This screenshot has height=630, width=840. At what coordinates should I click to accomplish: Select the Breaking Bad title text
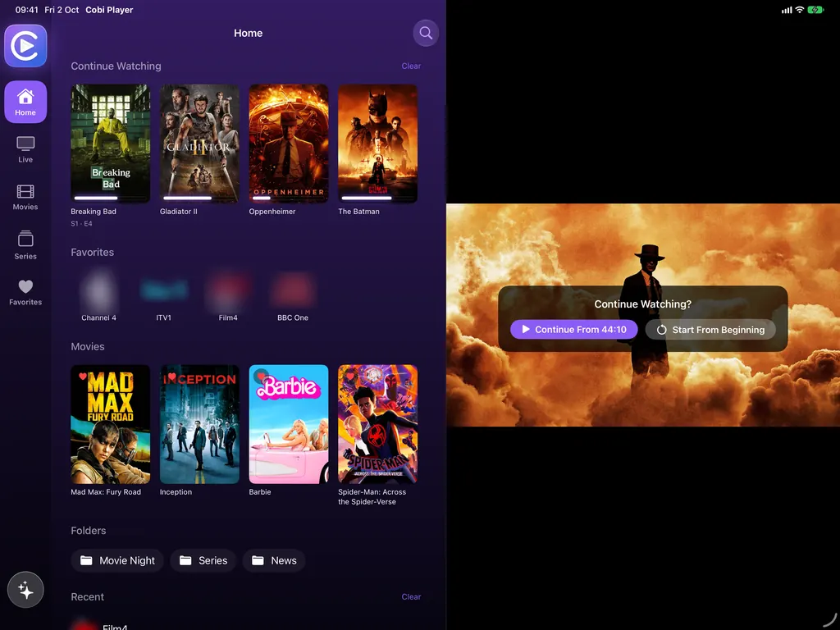click(94, 211)
